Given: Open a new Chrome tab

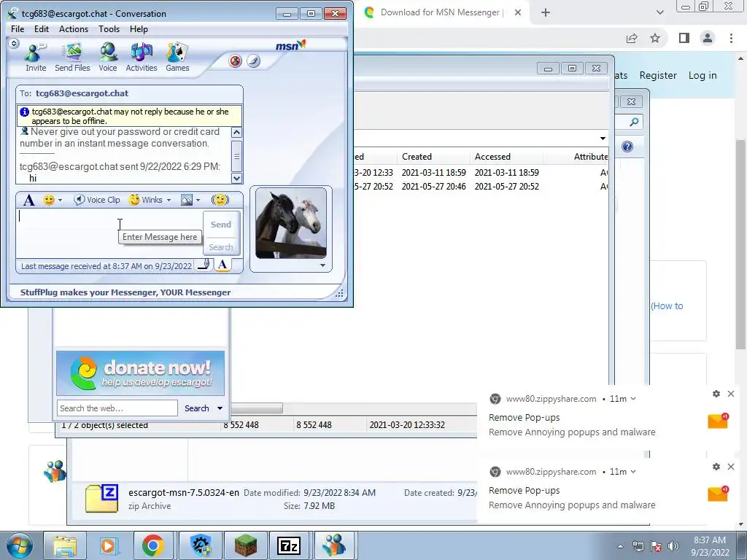Looking at the screenshot, I should coord(546,12).
